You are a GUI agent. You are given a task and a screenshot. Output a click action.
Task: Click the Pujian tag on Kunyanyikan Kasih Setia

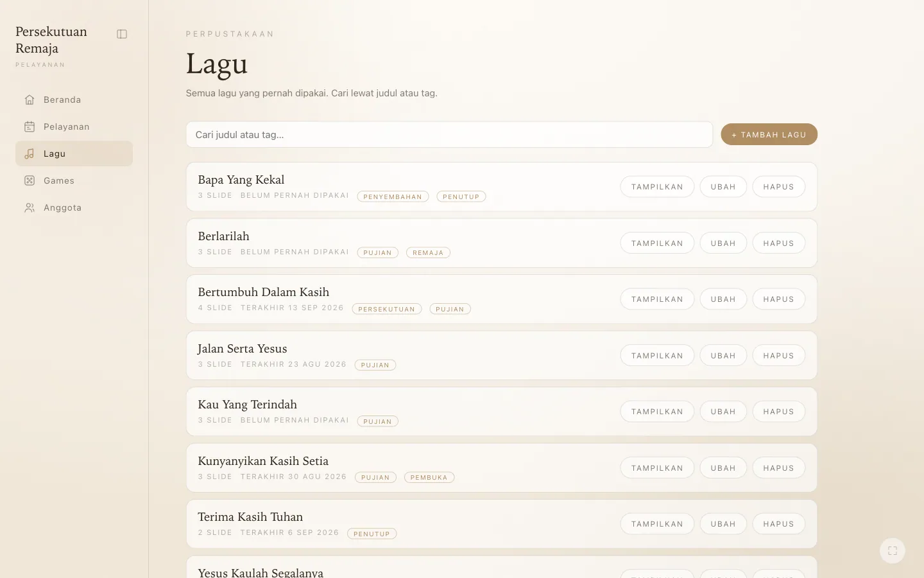pos(375,478)
